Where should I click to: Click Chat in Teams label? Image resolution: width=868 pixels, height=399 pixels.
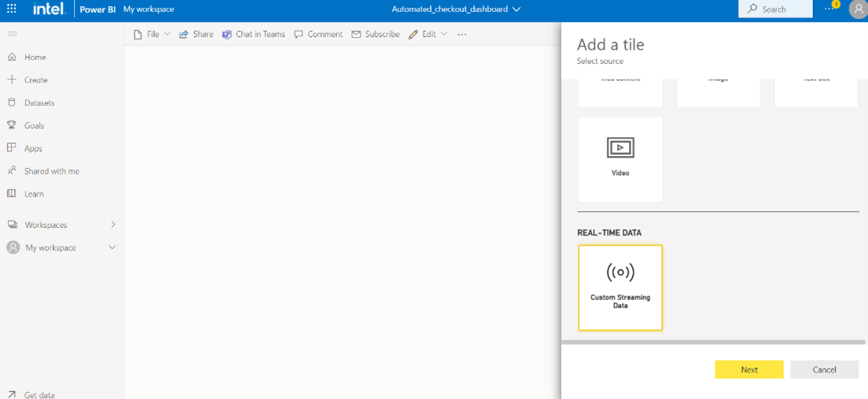[x=260, y=35]
